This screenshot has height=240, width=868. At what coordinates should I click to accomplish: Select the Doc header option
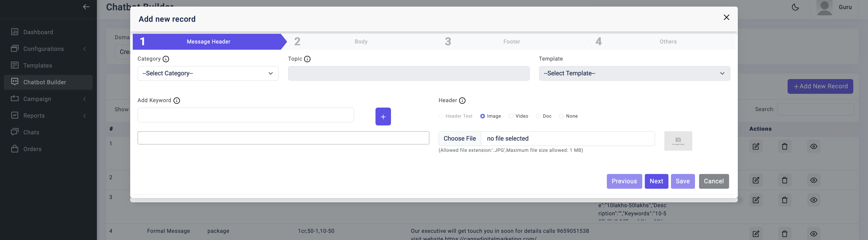538,116
